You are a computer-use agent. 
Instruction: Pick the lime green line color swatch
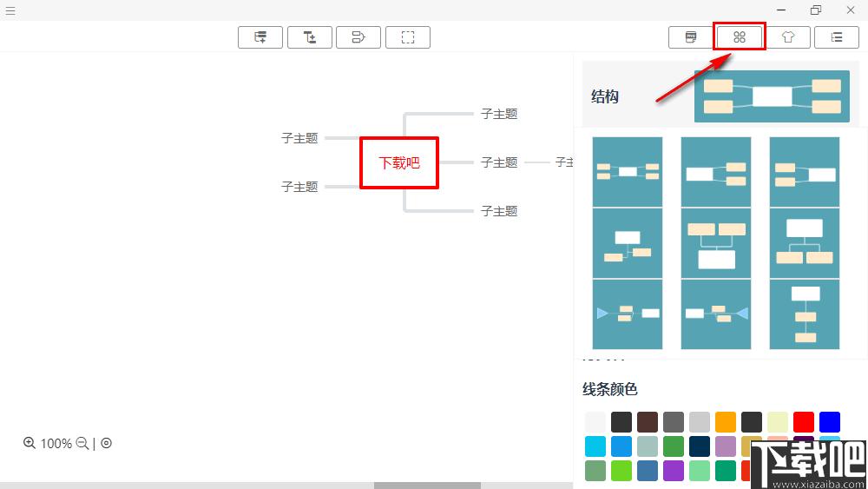tap(621, 471)
